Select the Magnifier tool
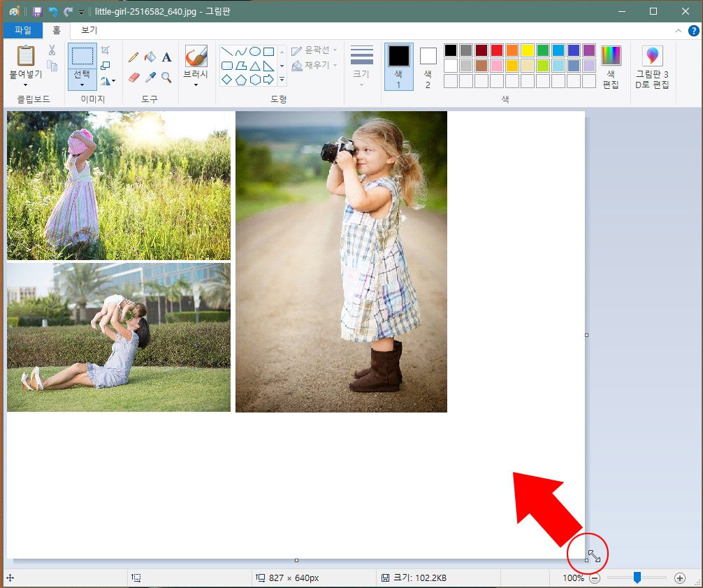 click(x=166, y=78)
